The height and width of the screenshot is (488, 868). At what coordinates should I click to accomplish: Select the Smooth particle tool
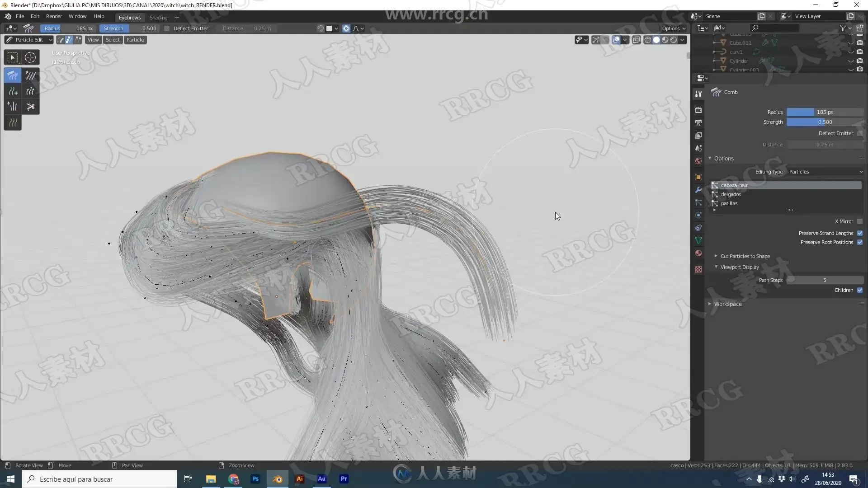[x=30, y=75]
